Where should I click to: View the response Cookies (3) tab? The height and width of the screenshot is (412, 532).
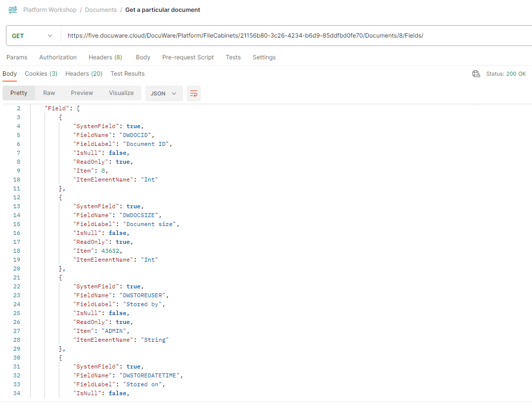41,74
